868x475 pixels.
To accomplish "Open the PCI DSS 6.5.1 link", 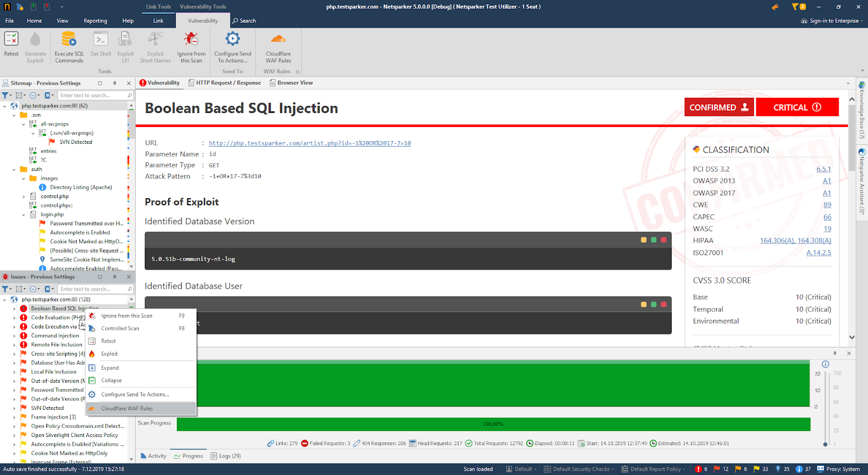I will click(x=823, y=169).
